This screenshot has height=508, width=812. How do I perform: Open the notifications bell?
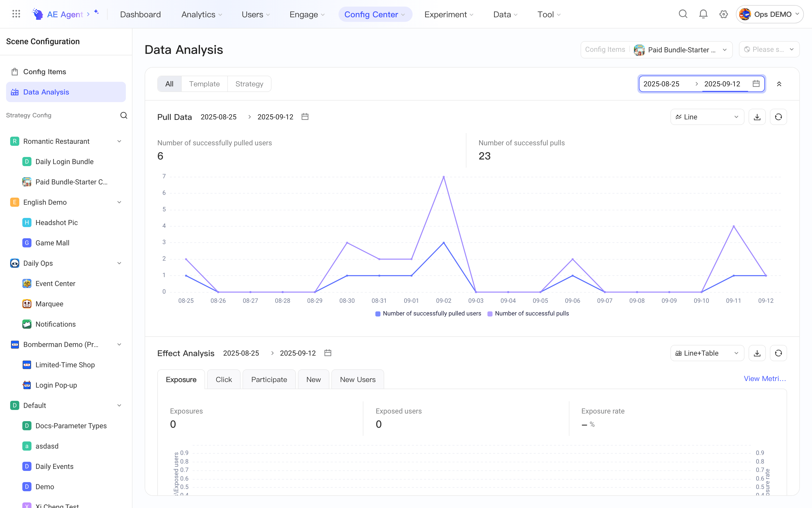[x=703, y=14]
